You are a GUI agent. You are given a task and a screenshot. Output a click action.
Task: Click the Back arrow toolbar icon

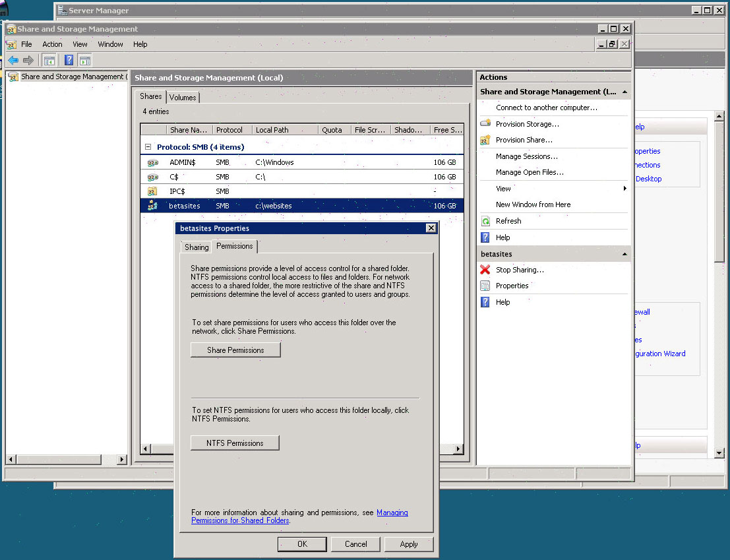(13, 60)
